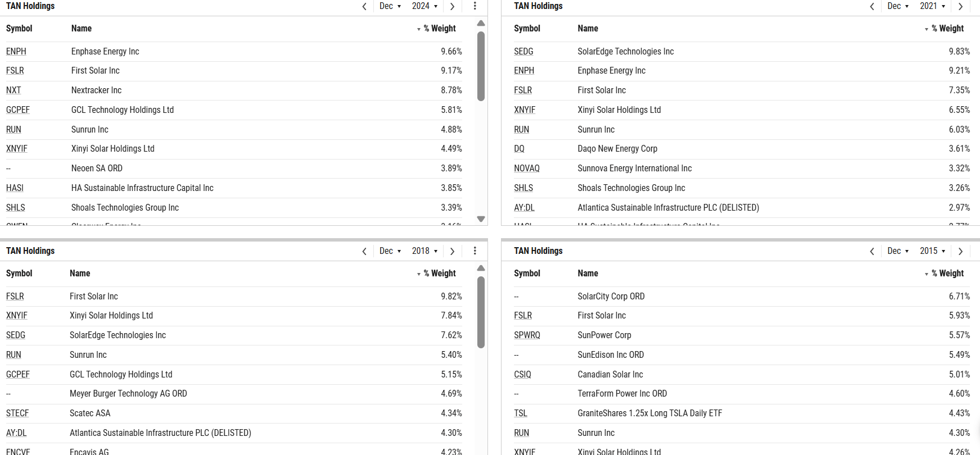Screen dimensions: 980x455
Task: Click next arrow in the 2015 holdings panel
Action: pos(960,251)
